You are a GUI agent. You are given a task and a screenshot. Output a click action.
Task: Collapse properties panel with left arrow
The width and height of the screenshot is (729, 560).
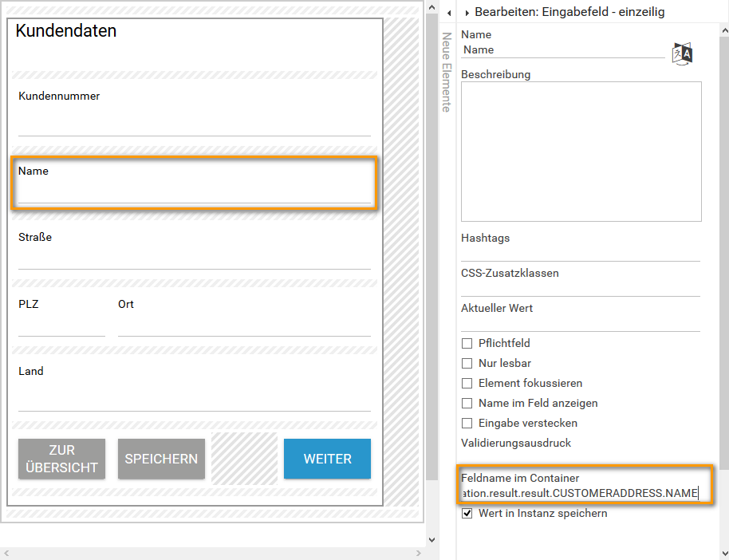tap(450, 13)
